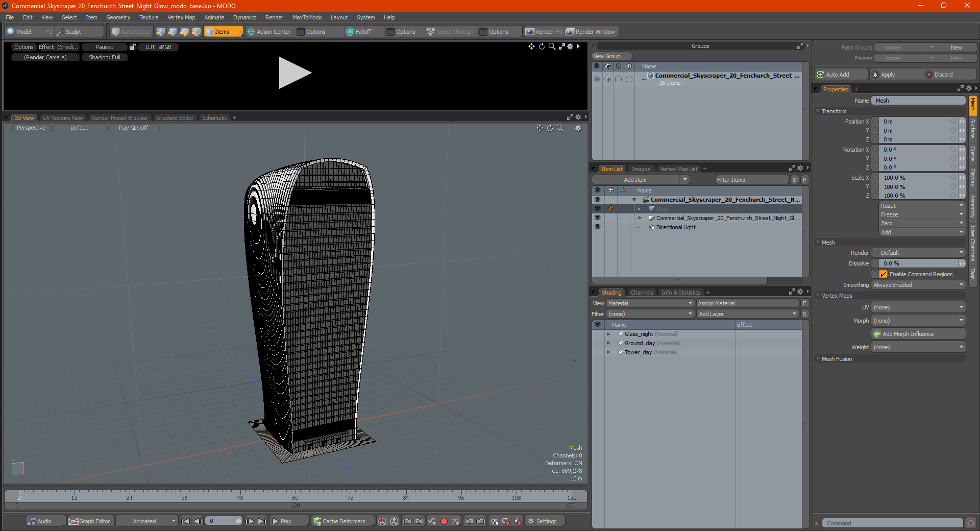Switch to the Images tab
The image size is (980, 531).
coord(641,169)
